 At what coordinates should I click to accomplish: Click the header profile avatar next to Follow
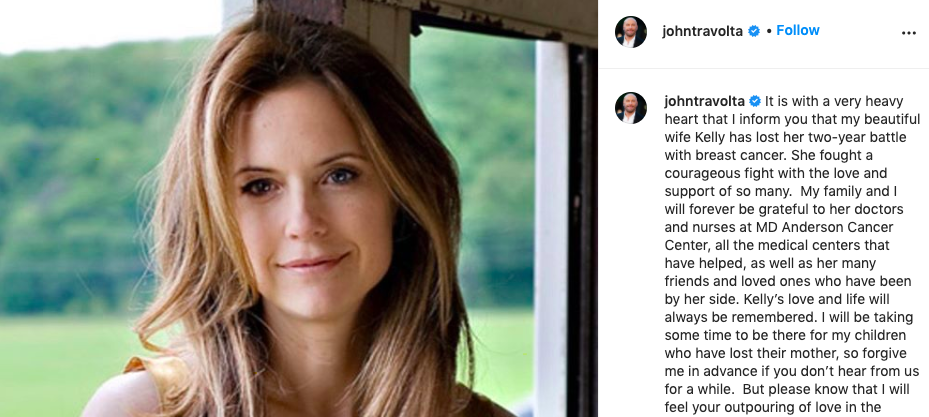(630, 32)
